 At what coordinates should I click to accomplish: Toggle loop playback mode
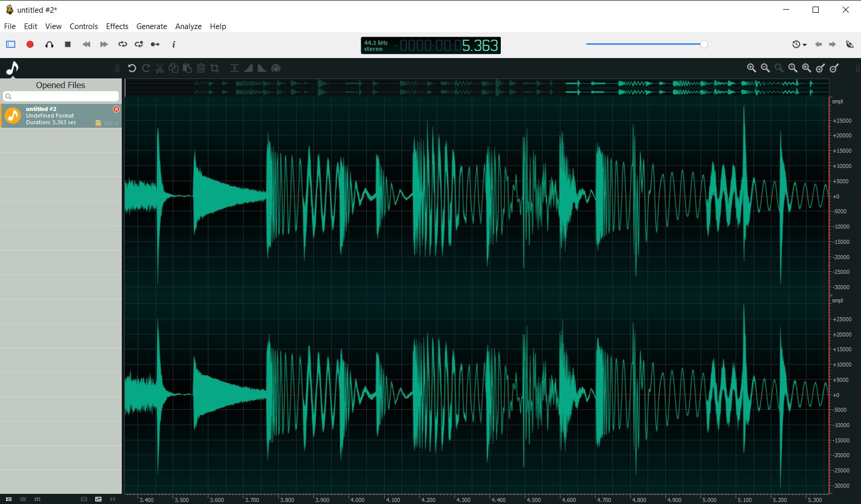click(122, 44)
